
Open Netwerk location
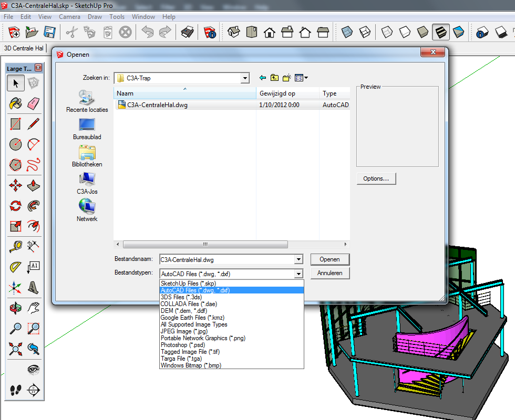coord(87,211)
